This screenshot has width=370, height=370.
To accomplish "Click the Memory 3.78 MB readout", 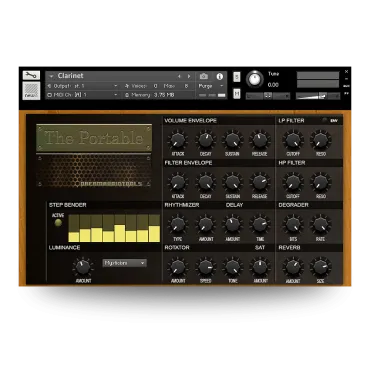I will pos(164,95).
